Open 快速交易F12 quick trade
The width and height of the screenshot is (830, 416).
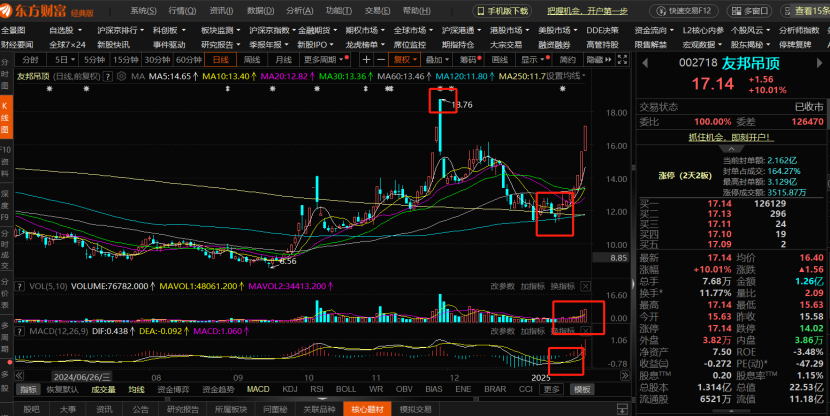pos(683,11)
